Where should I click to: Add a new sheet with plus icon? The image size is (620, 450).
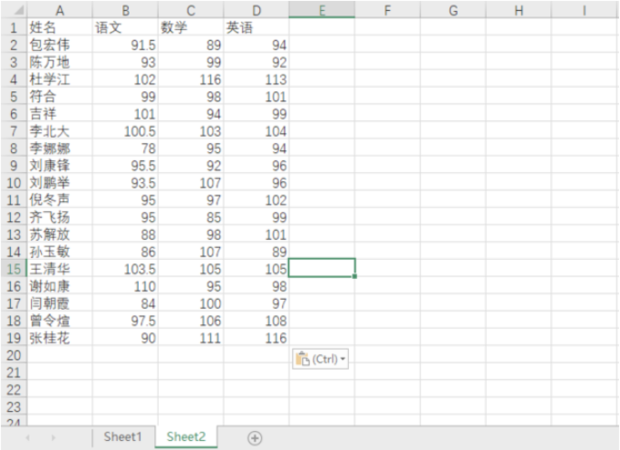(x=255, y=438)
